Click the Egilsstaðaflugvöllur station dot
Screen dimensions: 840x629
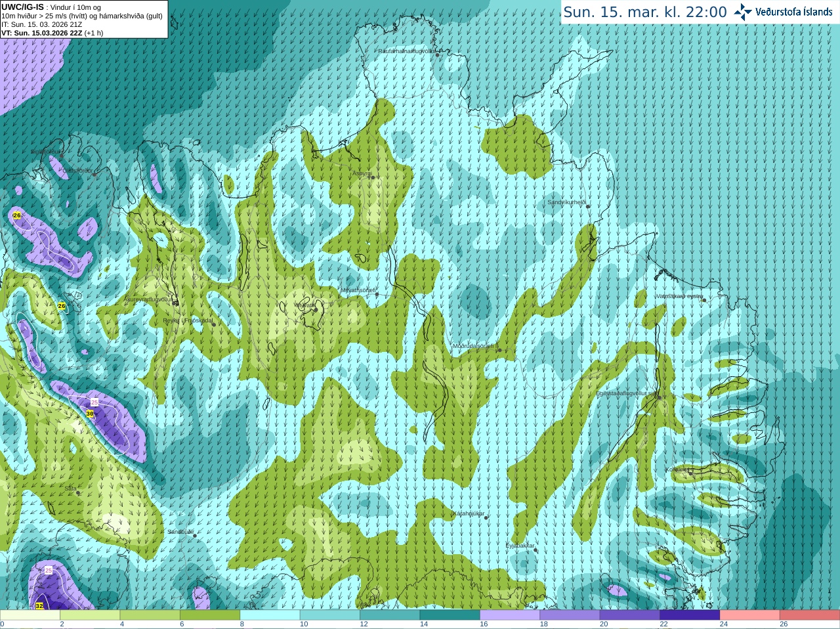click(660, 397)
